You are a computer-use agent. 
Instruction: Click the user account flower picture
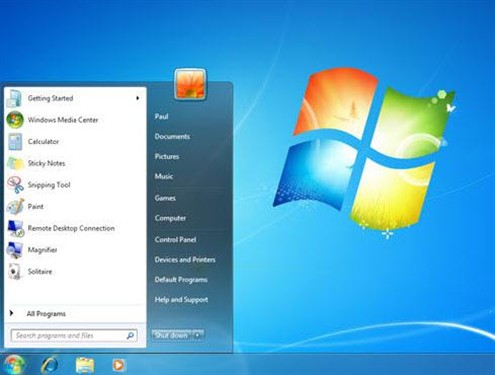point(190,84)
